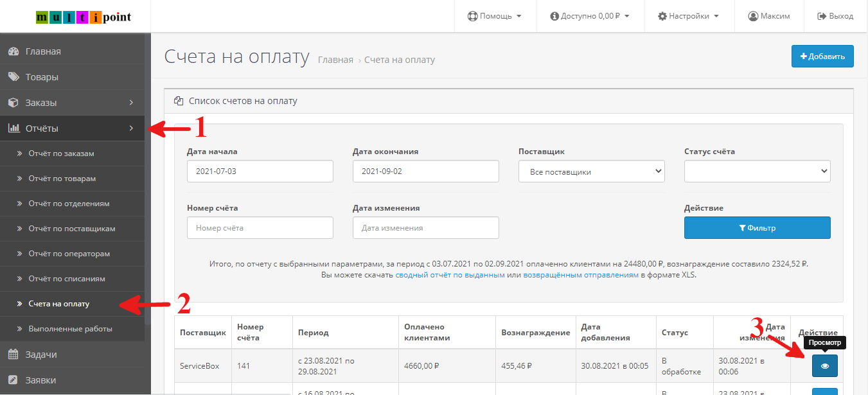Click the multipoint logo

(84, 17)
